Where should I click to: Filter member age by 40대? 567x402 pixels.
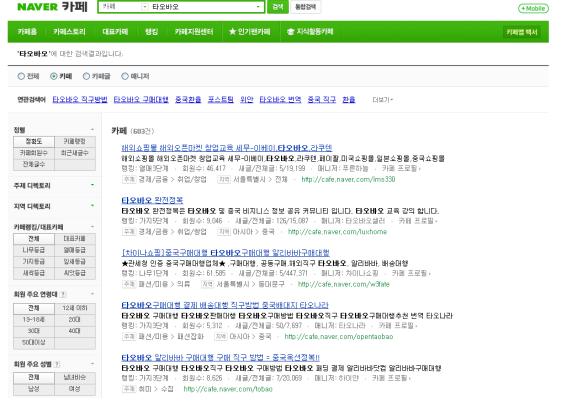pos(74,331)
